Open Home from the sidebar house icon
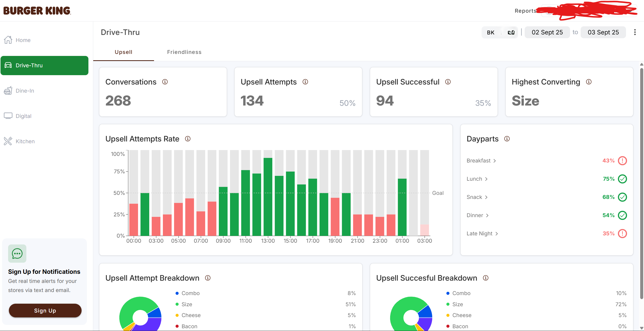 [x=8, y=40]
